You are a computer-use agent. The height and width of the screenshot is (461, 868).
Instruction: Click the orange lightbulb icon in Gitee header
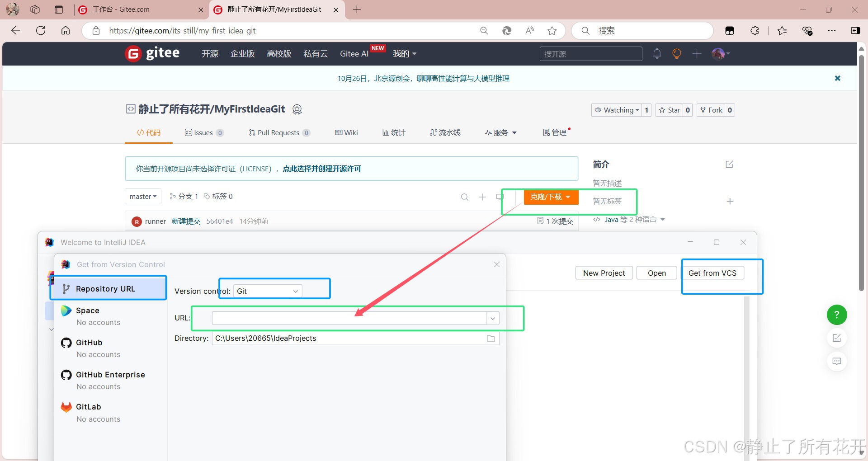677,54
